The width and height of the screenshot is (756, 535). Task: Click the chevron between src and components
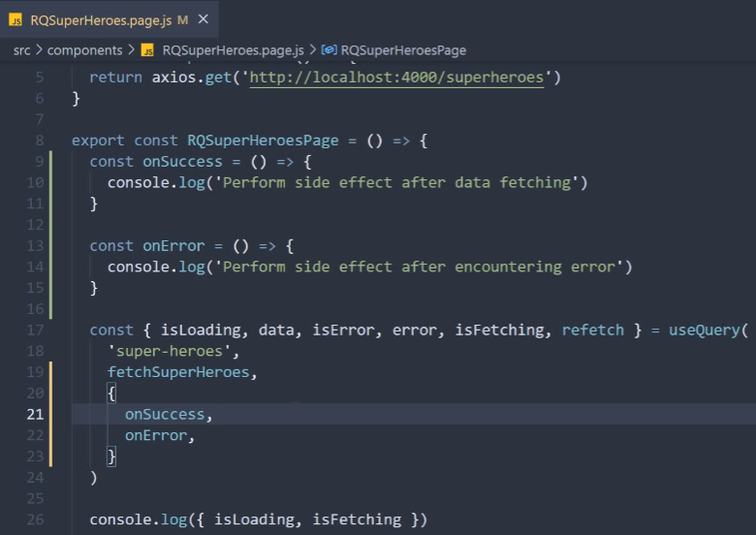tap(39, 49)
